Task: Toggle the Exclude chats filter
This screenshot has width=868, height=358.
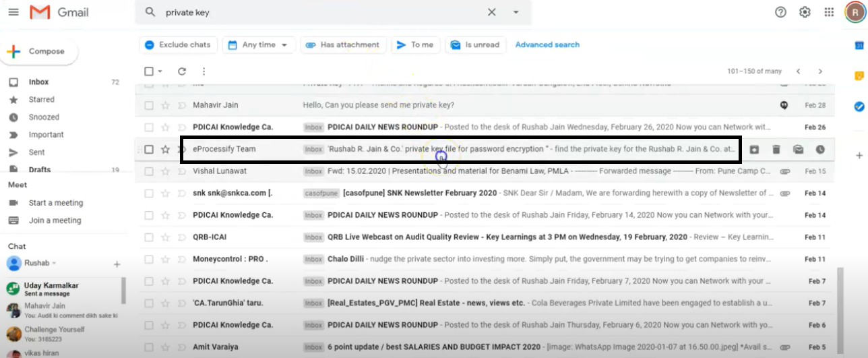Action: (x=179, y=44)
